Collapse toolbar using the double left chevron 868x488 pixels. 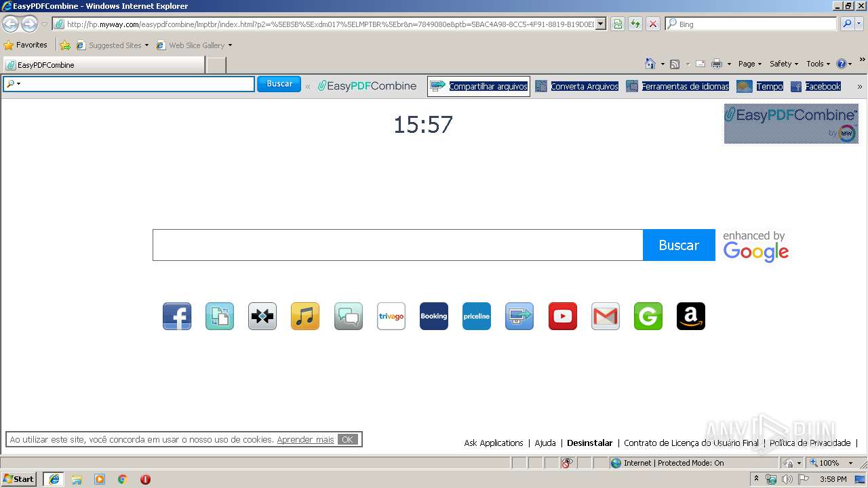pyautogui.click(x=308, y=86)
